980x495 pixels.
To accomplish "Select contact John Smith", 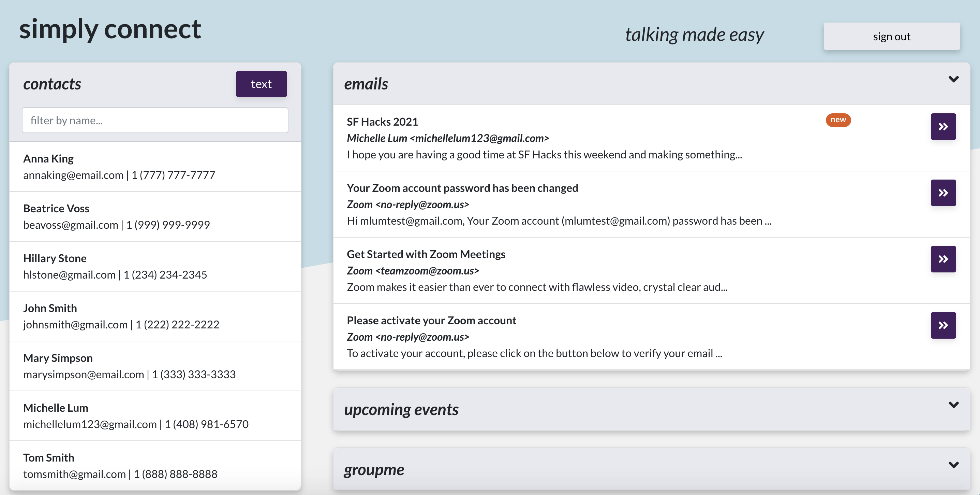I will click(x=155, y=316).
